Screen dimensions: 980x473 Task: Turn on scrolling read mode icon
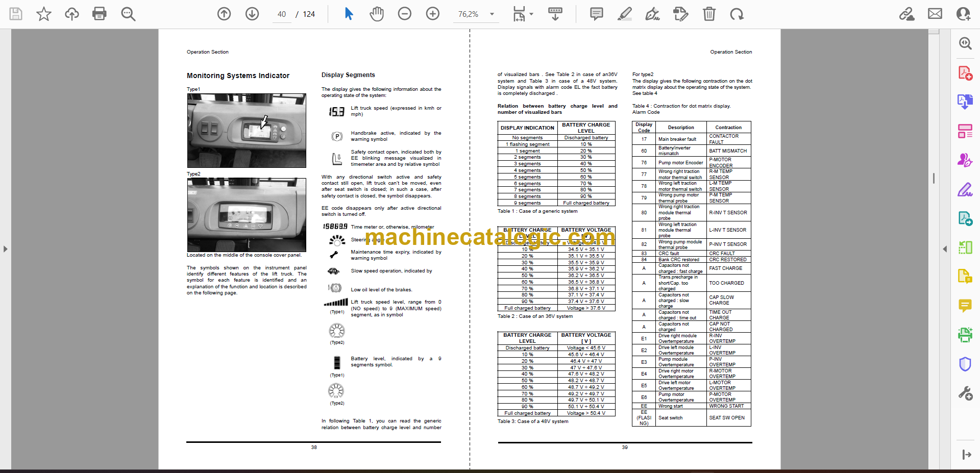click(555, 14)
